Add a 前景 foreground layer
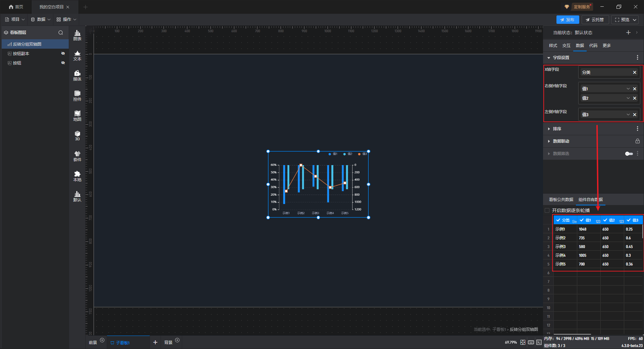This screenshot has width=644, height=349. coord(102,340)
